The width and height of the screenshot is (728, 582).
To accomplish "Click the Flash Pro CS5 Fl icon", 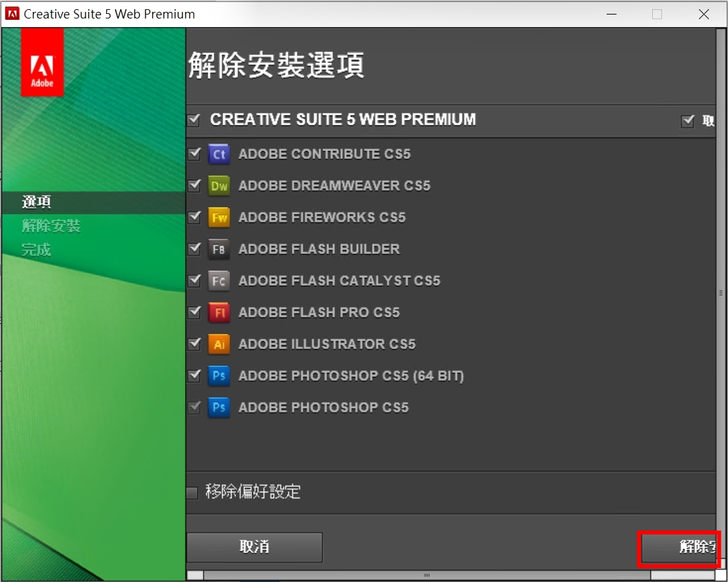I will pos(219,313).
